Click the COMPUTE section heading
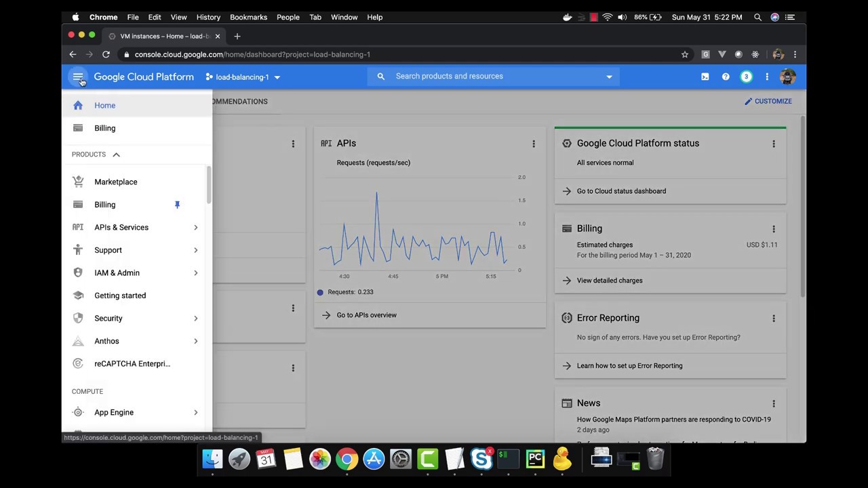868x488 pixels. click(x=87, y=392)
